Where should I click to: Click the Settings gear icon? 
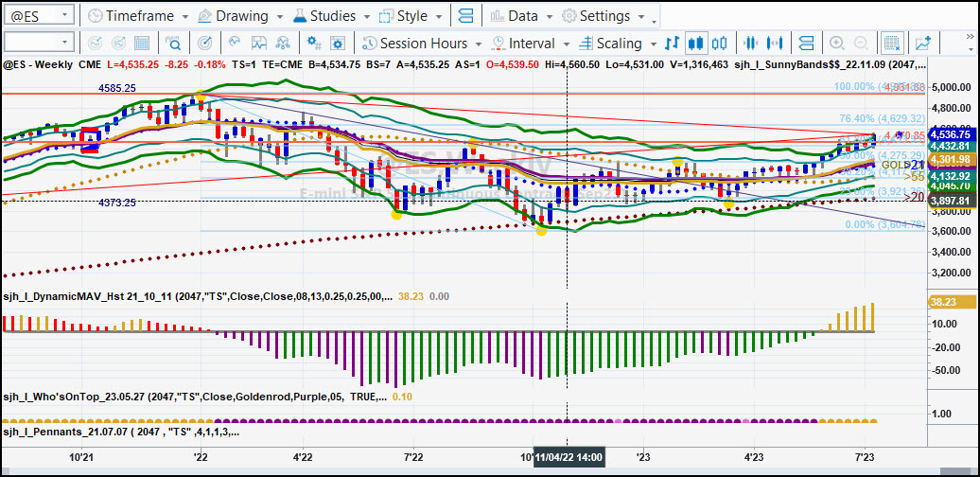pos(569,16)
